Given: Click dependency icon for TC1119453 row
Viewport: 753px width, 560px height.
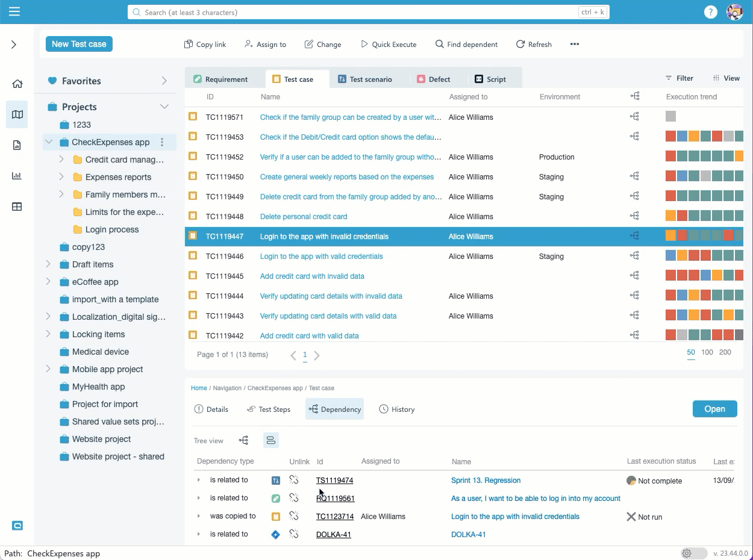Looking at the screenshot, I should tap(634, 137).
